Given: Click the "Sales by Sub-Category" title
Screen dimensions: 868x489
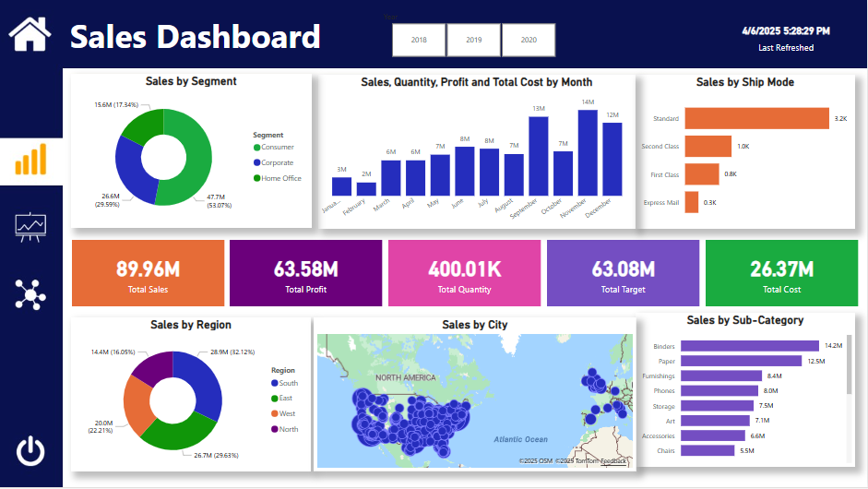Looking at the screenshot, I should pos(745,320).
